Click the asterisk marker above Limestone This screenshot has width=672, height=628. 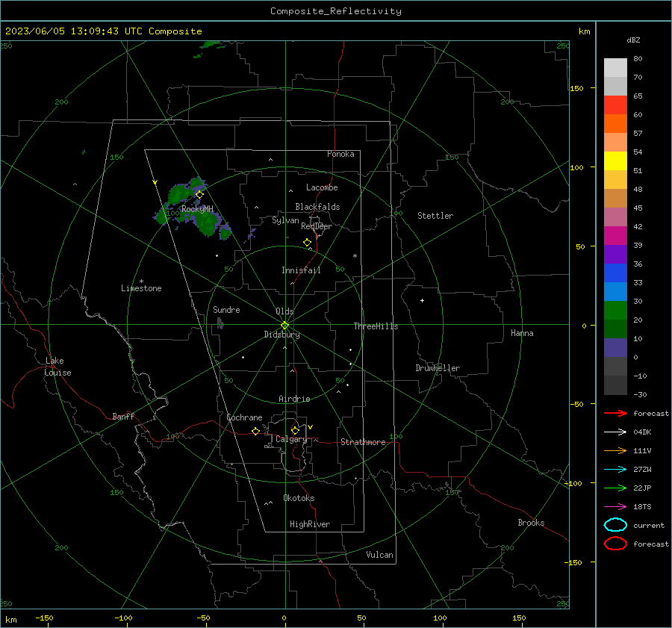(x=141, y=282)
